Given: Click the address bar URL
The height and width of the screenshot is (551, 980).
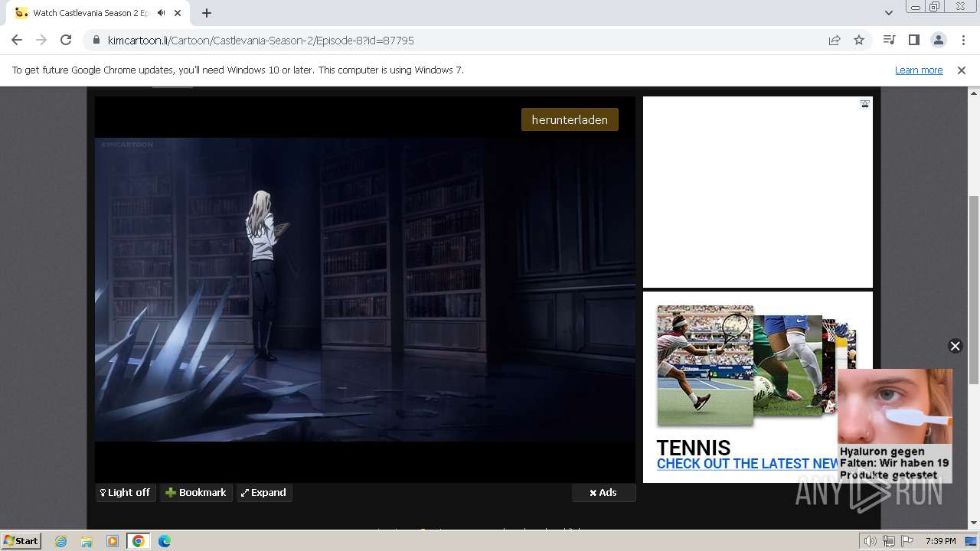Looking at the screenshot, I should click(261, 41).
